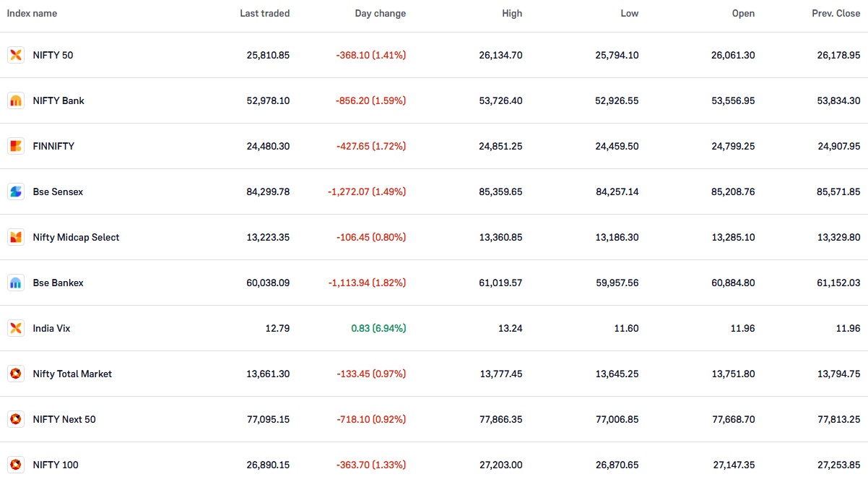Click the NIFTY 50 index icon

pyautogui.click(x=16, y=55)
